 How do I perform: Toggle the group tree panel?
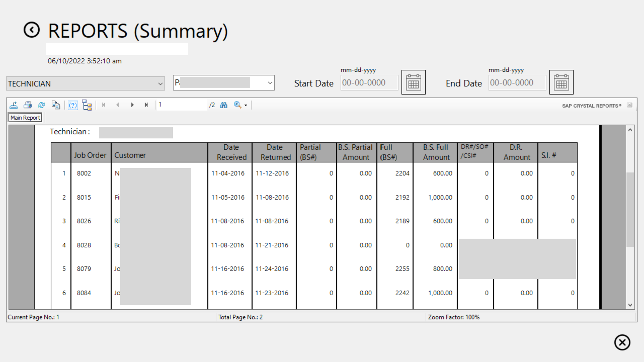(87, 105)
